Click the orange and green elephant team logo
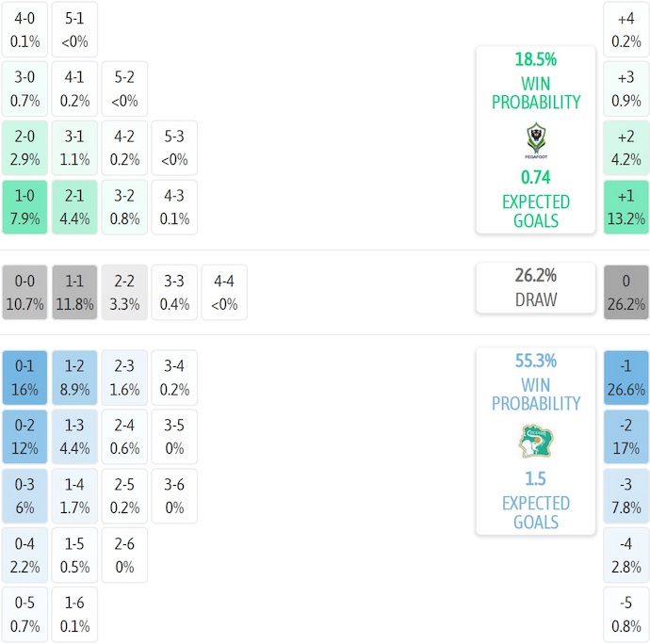This screenshot has height=644, width=650. click(535, 441)
